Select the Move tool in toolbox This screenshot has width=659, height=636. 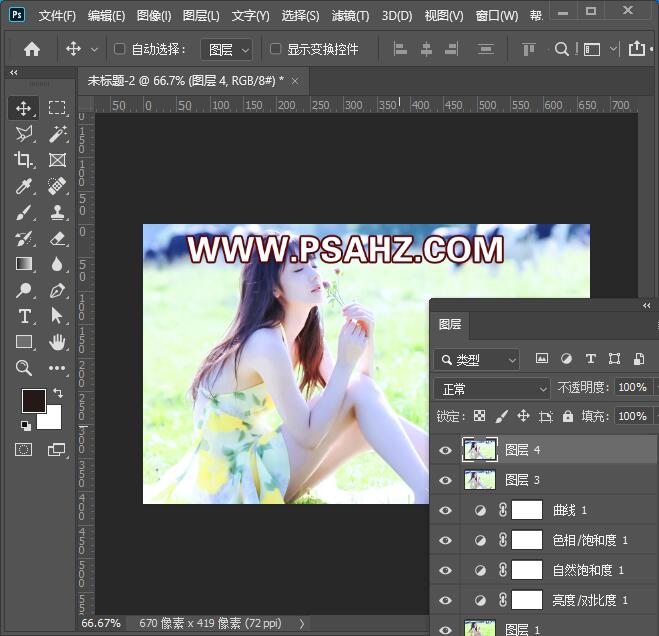click(24, 108)
